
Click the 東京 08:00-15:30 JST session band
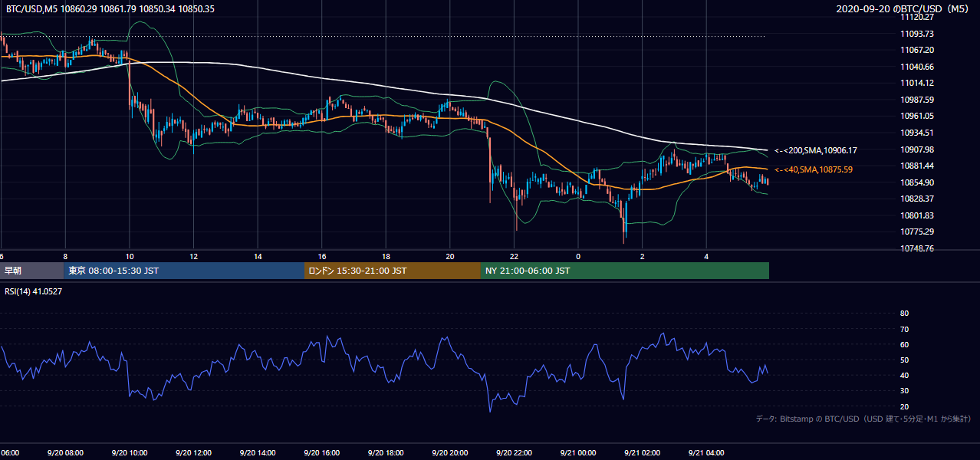pyautogui.click(x=184, y=271)
